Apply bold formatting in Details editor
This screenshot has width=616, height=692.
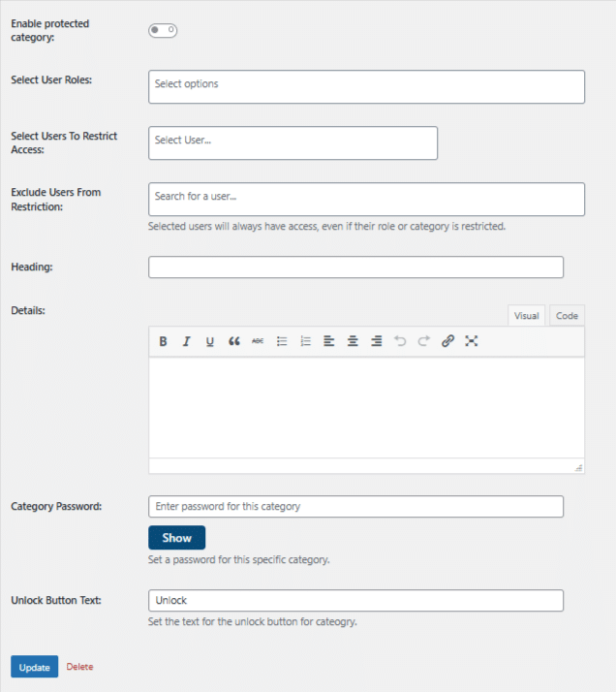163,341
